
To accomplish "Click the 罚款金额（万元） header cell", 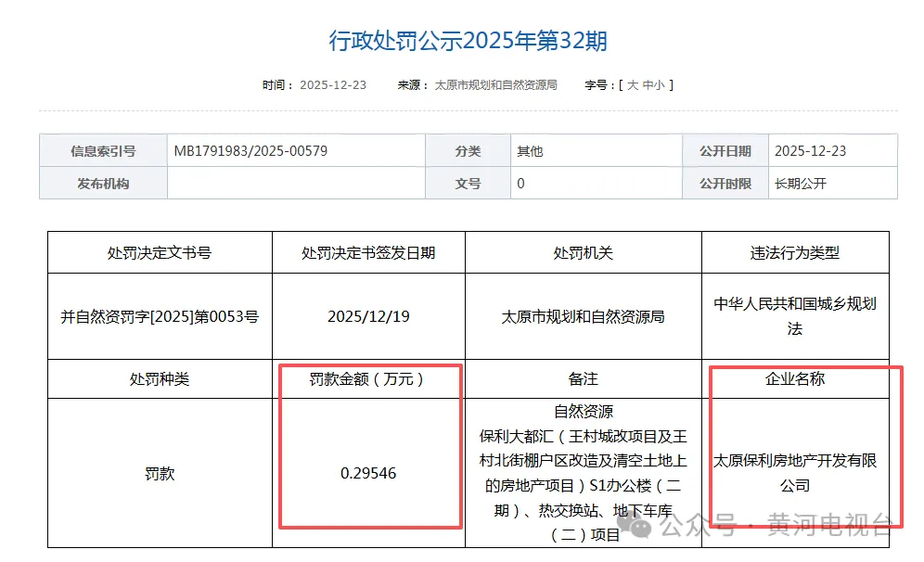I will tap(368, 378).
